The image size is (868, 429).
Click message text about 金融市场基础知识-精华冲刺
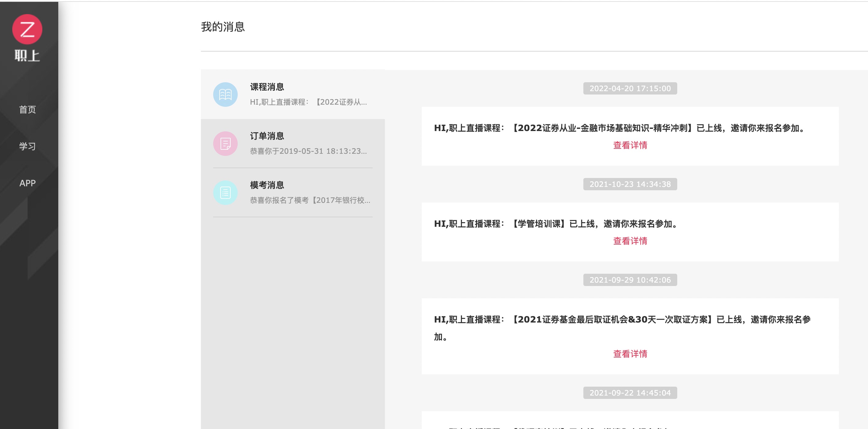click(621, 128)
